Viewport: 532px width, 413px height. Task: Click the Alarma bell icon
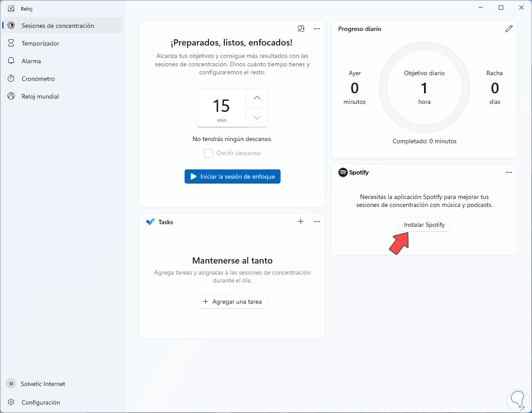12,61
